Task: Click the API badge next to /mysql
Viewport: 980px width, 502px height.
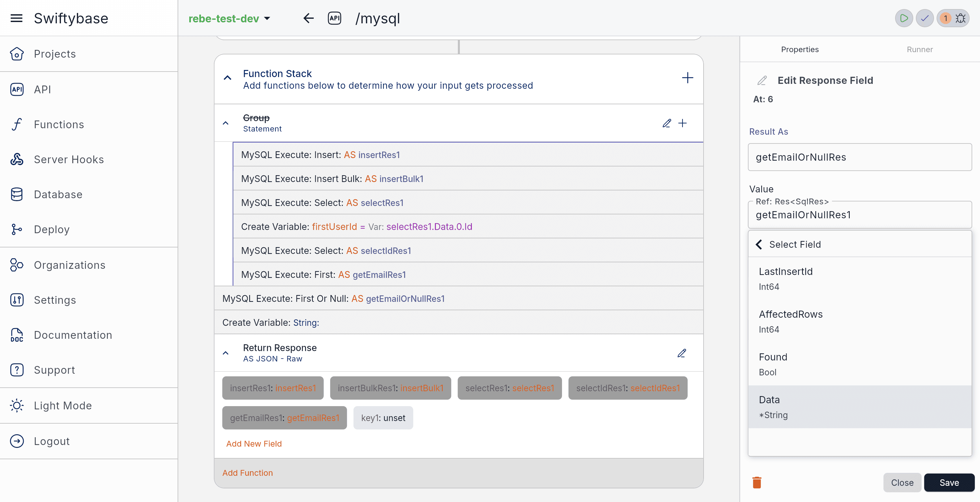Action: coord(334,18)
